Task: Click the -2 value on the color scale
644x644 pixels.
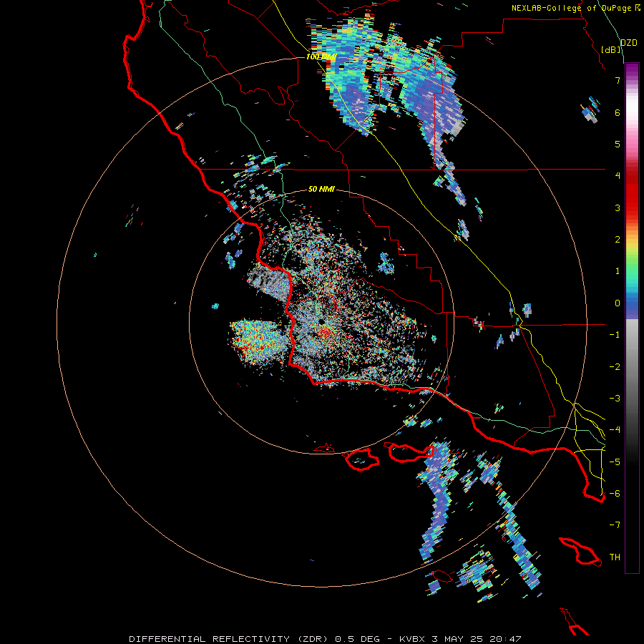Action: [615, 367]
